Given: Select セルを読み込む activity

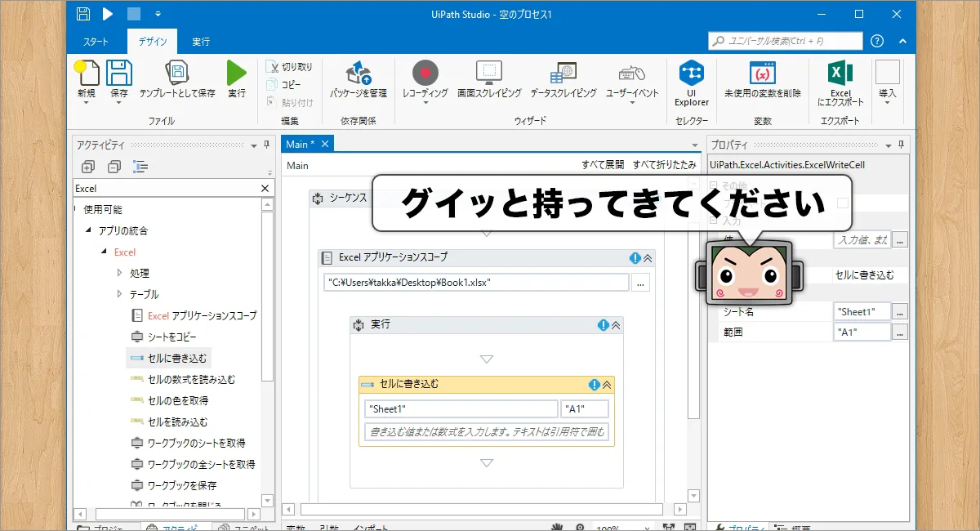Looking at the screenshot, I should click(x=169, y=422).
